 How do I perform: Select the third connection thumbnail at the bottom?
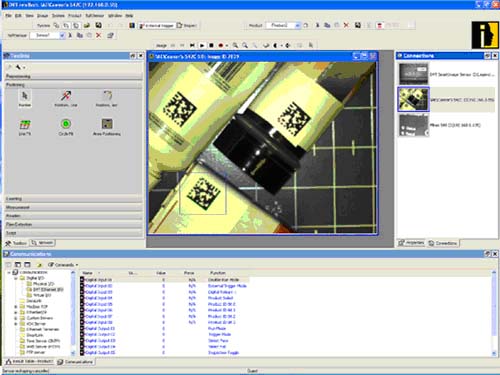click(x=413, y=125)
